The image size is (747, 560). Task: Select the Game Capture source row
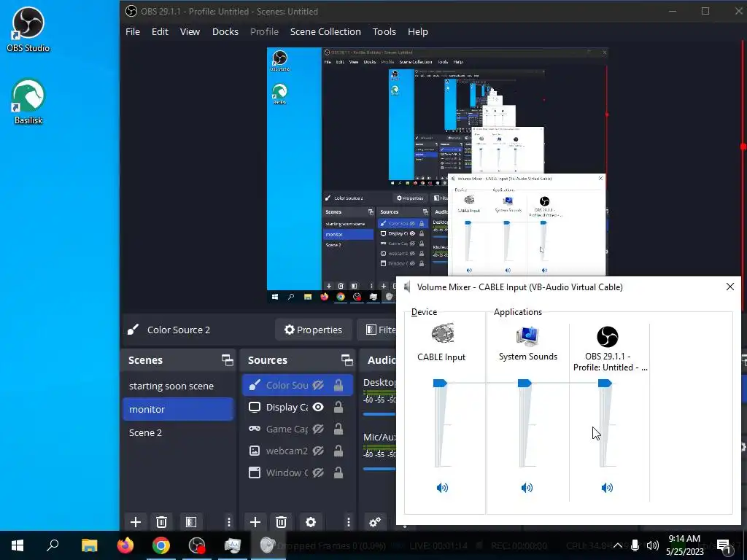[298, 429]
